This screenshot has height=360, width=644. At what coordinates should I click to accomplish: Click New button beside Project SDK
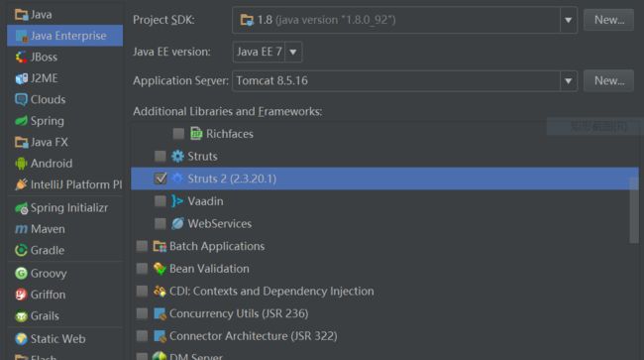(x=608, y=20)
